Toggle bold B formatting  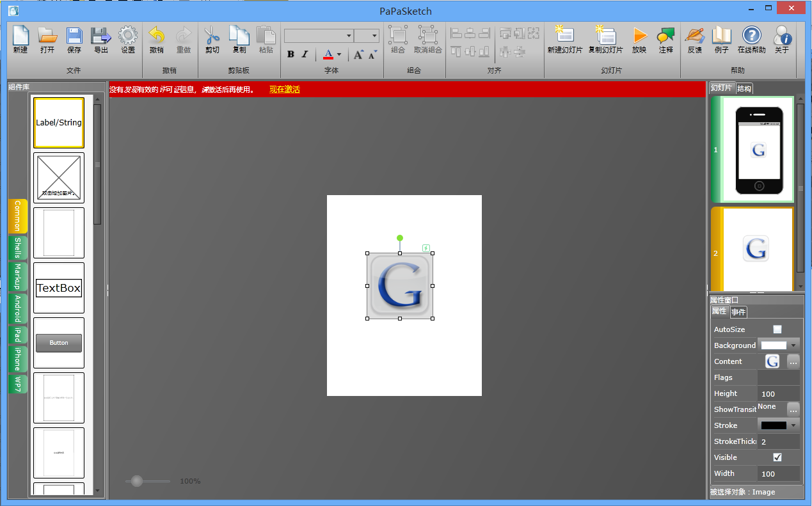[291, 54]
